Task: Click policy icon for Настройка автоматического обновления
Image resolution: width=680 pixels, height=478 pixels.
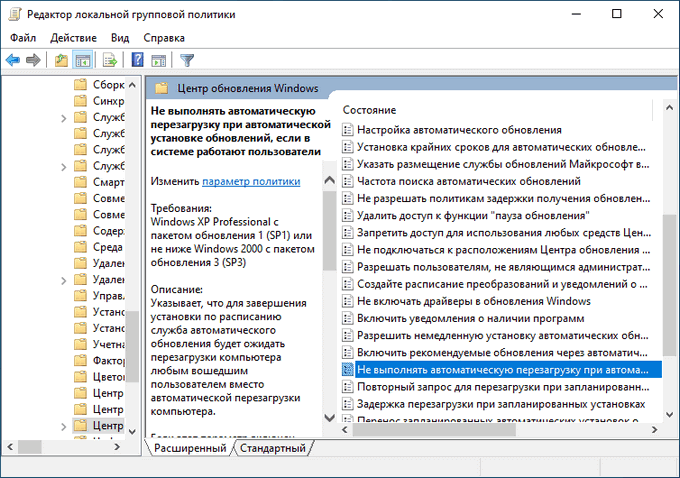Action: click(x=347, y=130)
